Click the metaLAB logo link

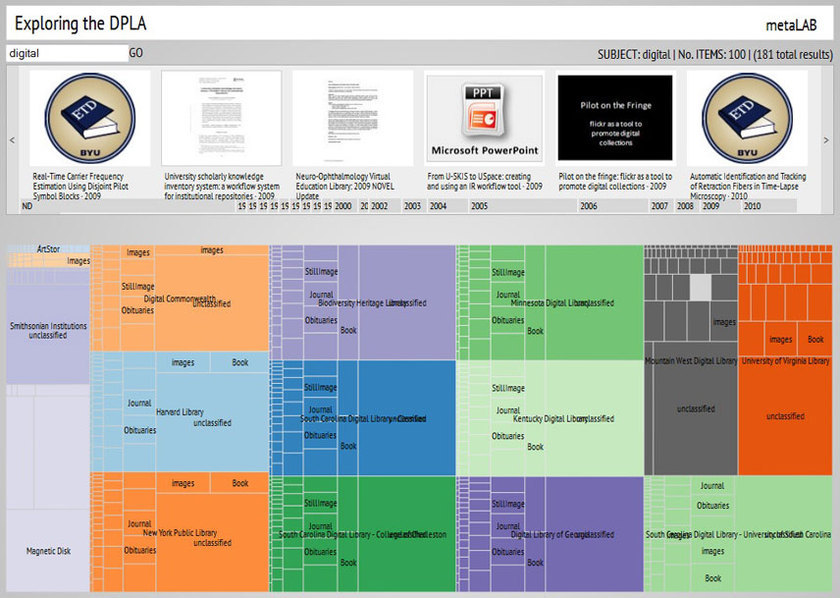tap(791, 25)
